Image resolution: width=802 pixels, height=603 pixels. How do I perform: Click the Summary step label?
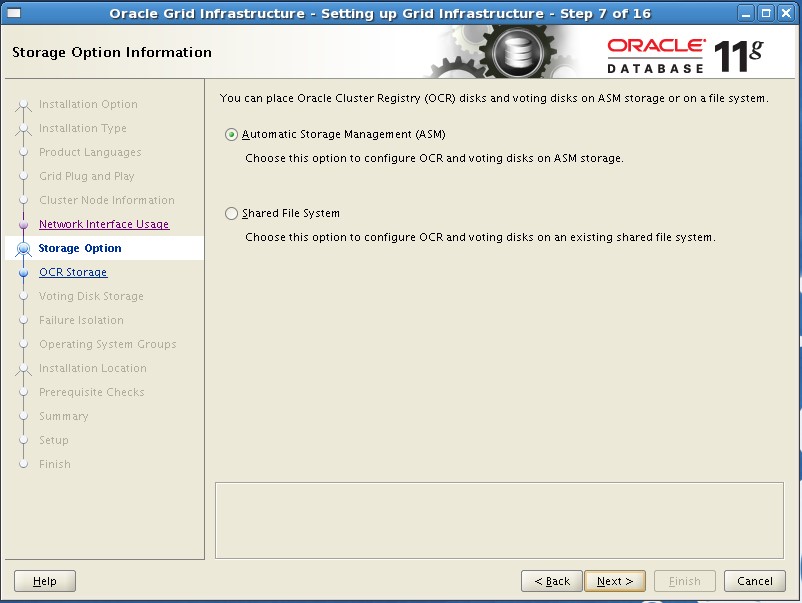(x=63, y=416)
